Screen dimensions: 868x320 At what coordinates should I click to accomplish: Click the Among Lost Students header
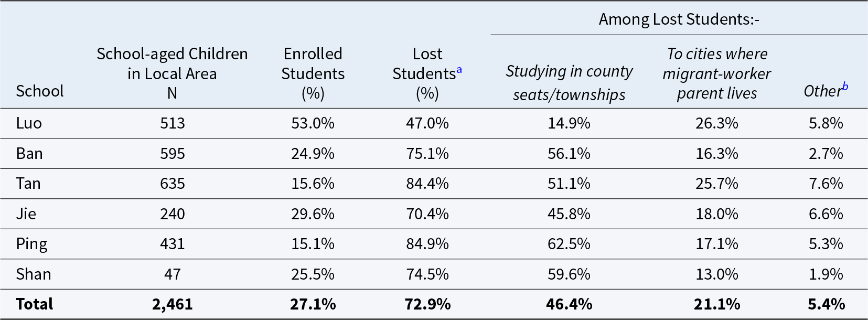679,19
